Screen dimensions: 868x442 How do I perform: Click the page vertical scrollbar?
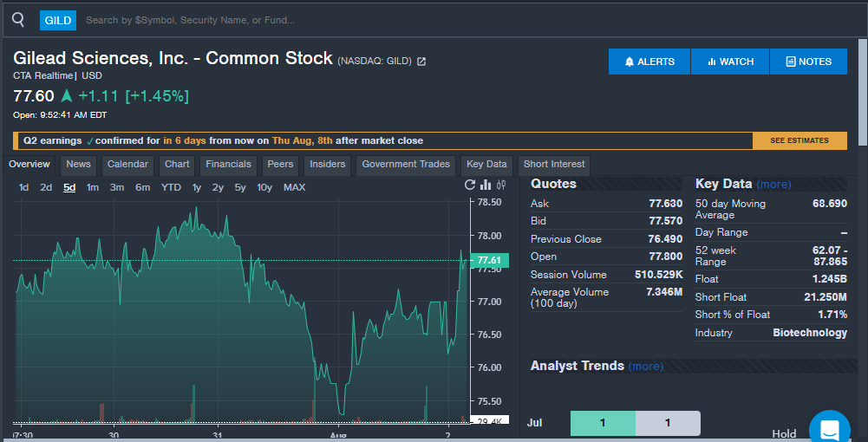(863, 92)
